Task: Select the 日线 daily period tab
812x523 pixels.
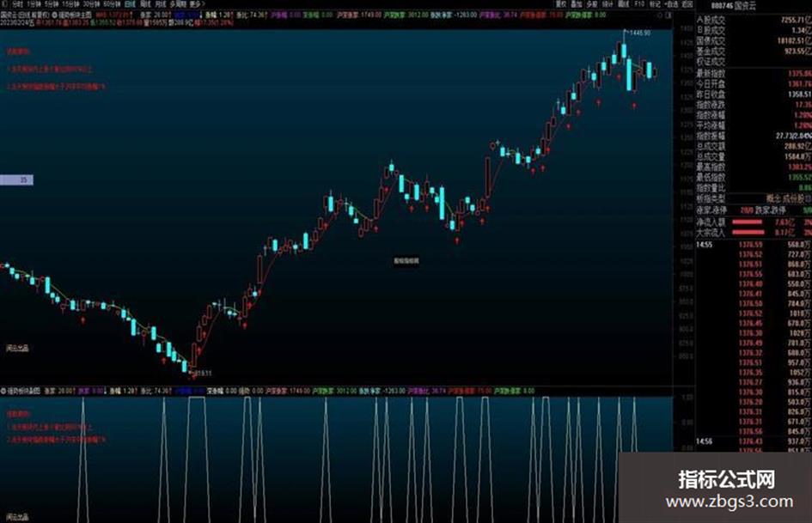Action: coord(130,4)
